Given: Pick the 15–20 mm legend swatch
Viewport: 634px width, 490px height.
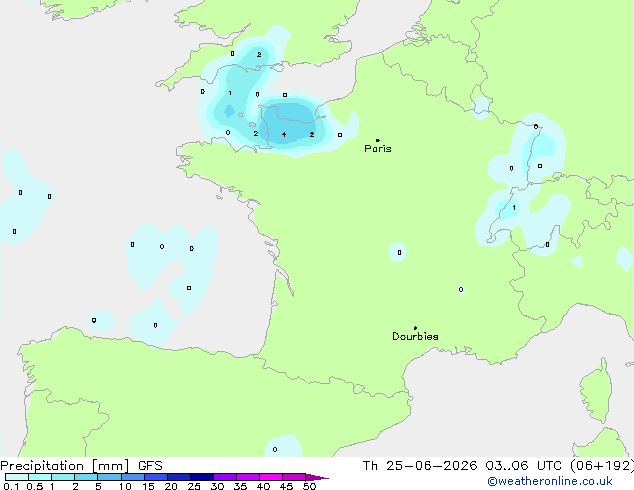Looking at the screenshot, I should click(x=155, y=477).
